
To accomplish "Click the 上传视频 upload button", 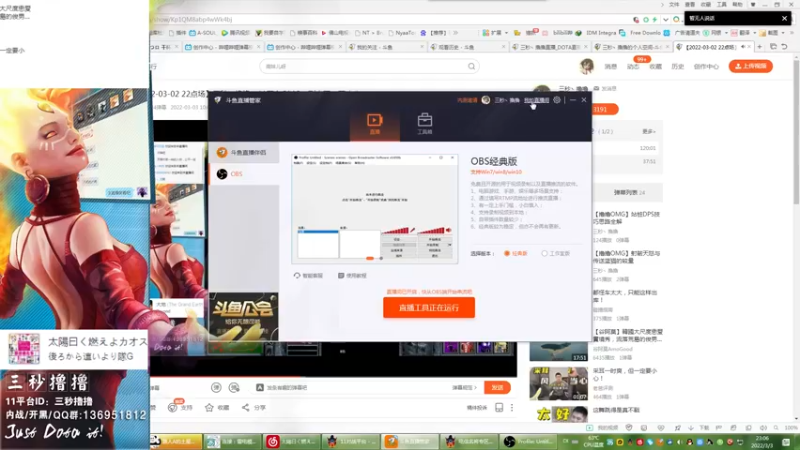I will pyautogui.click(x=751, y=66).
